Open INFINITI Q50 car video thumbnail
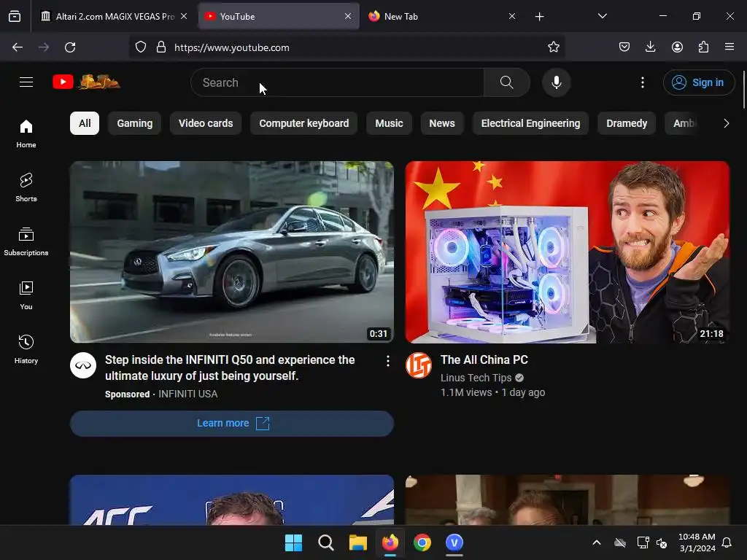The width and height of the screenshot is (747, 560). [x=232, y=252]
